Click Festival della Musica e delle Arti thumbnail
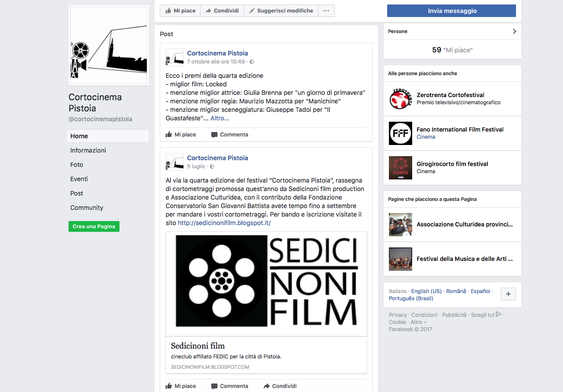Screen dimensions: 563x392 pyautogui.click(x=400, y=259)
